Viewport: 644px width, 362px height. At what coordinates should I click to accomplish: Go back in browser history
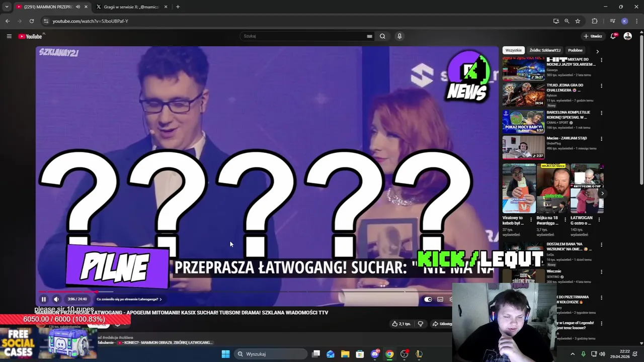point(8,21)
